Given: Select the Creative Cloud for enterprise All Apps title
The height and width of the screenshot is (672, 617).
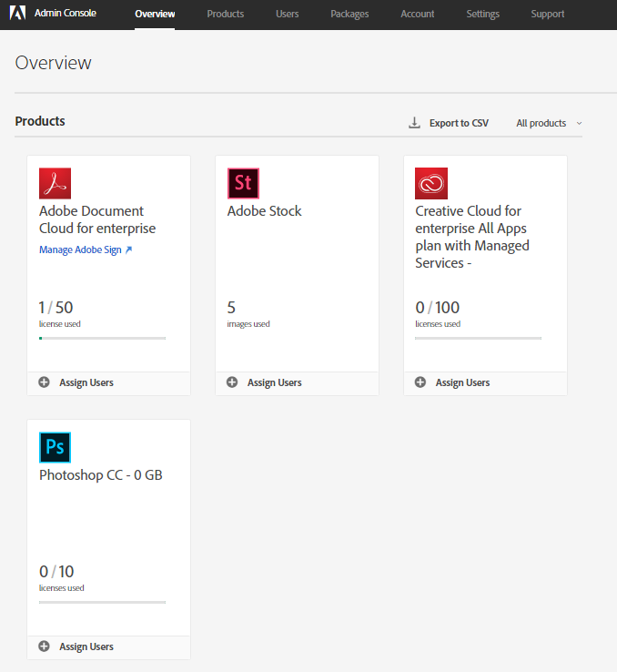Looking at the screenshot, I should click(471, 237).
